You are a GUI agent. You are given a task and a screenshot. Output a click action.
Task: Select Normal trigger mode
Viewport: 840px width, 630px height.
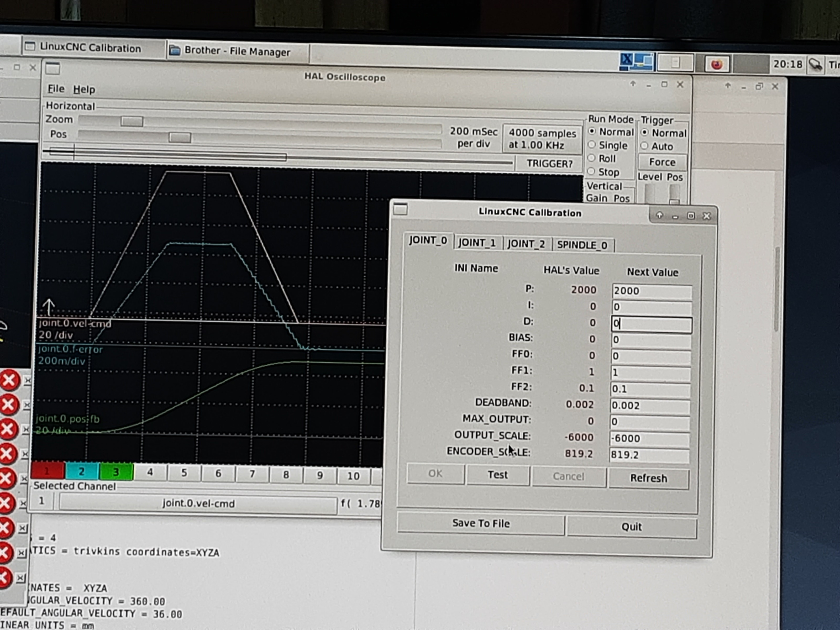point(664,133)
